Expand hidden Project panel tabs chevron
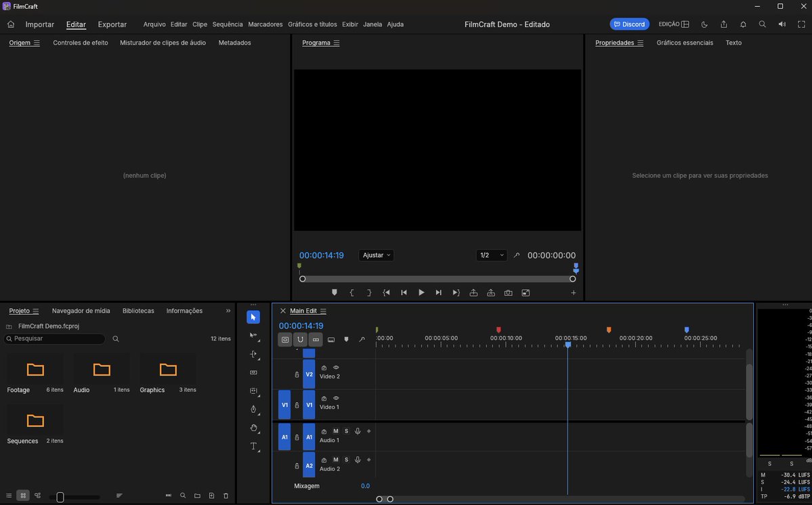 click(228, 311)
